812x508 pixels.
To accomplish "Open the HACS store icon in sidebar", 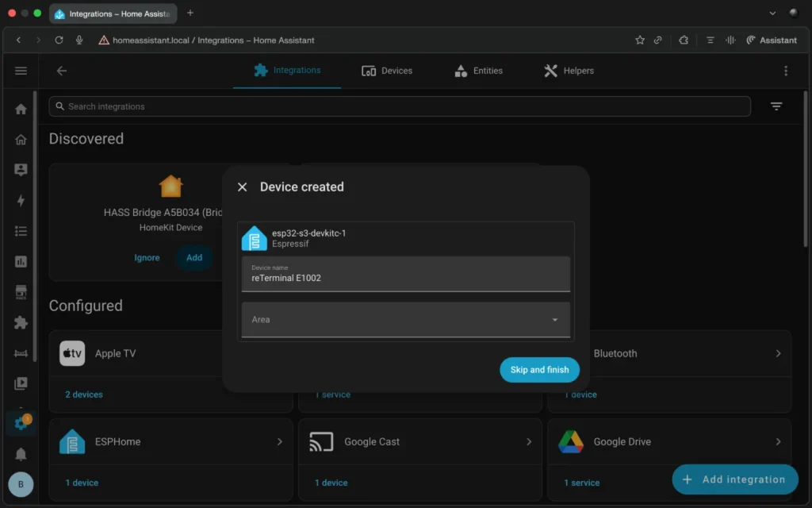I will pos(21,292).
